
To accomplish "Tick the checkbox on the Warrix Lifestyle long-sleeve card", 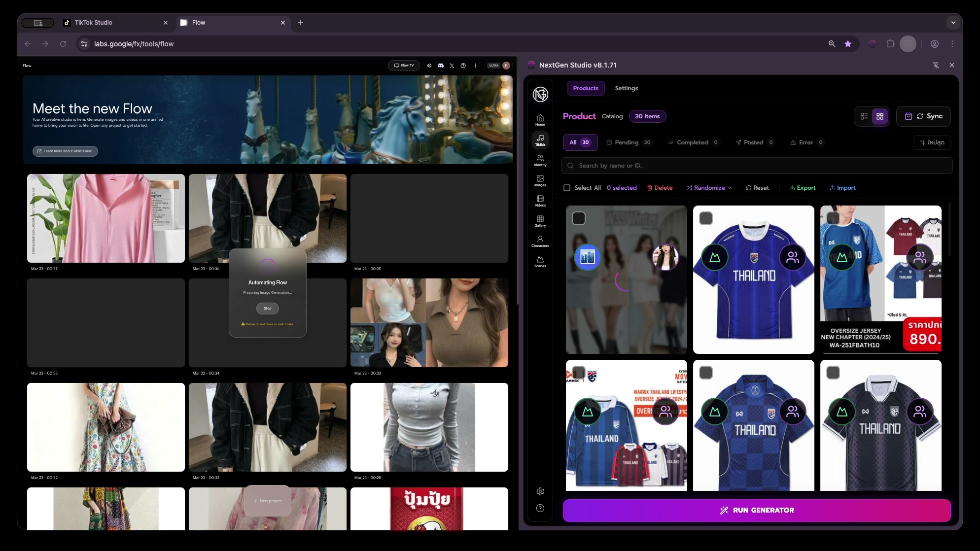I will coord(579,373).
